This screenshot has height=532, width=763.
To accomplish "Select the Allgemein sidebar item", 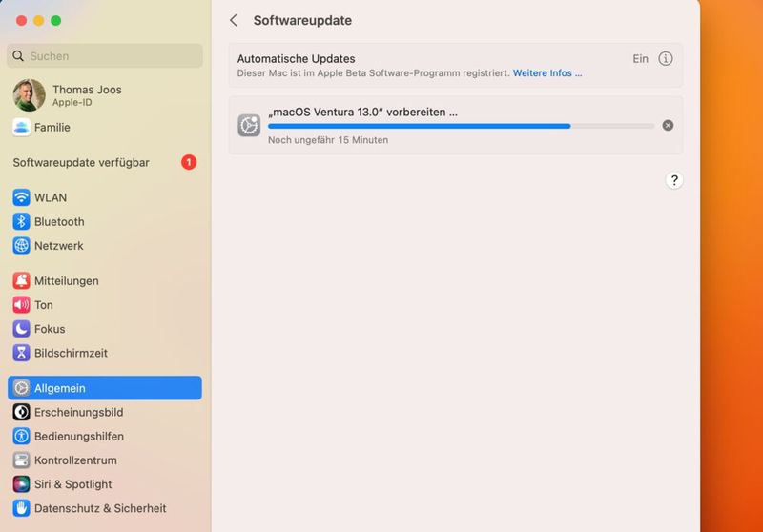I will pyautogui.click(x=105, y=388).
